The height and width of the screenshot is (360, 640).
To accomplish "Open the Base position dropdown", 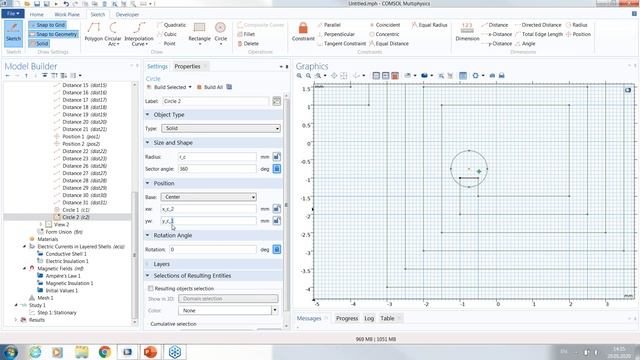I will pyautogui.click(x=209, y=197).
